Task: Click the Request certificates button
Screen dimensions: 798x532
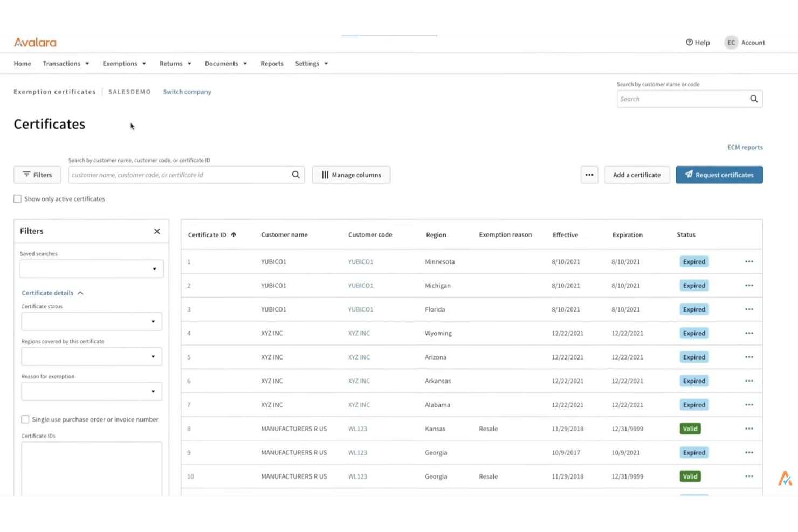Action: pyautogui.click(x=719, y=175)
